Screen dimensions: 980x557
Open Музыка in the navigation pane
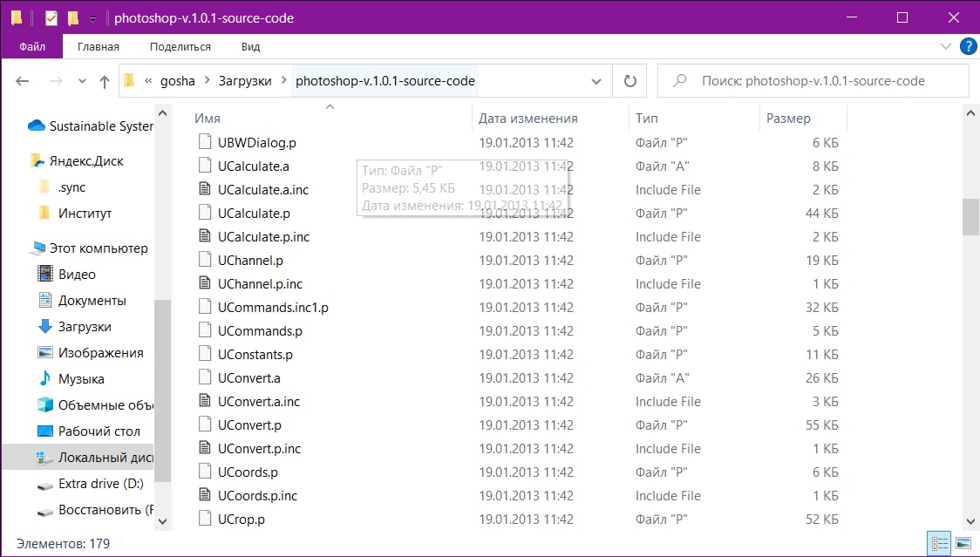point(81,379)
